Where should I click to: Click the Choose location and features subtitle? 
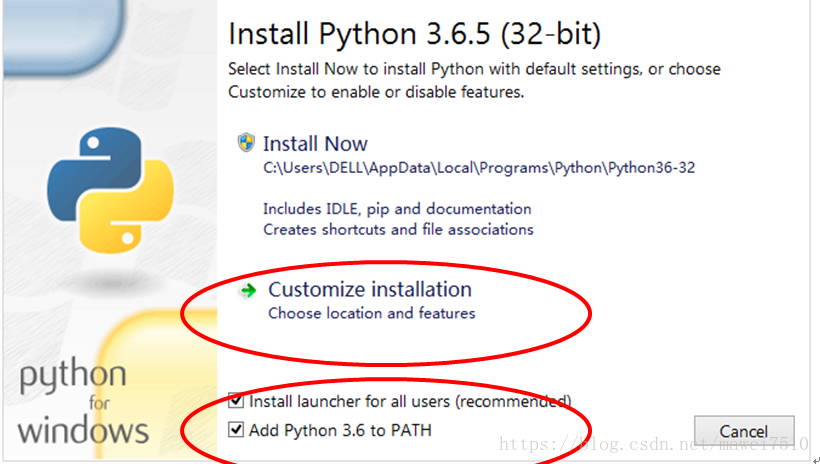coord(371,313)
